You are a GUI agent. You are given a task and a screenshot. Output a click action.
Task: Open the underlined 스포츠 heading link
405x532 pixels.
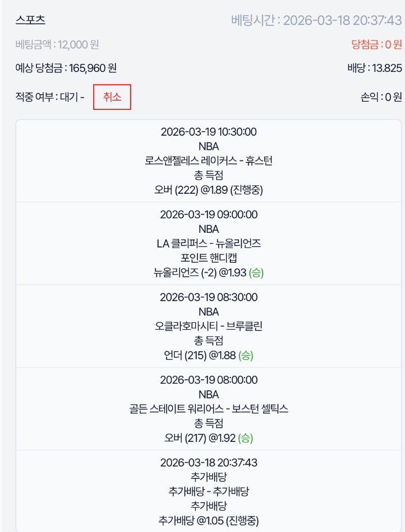click(30, 20)
